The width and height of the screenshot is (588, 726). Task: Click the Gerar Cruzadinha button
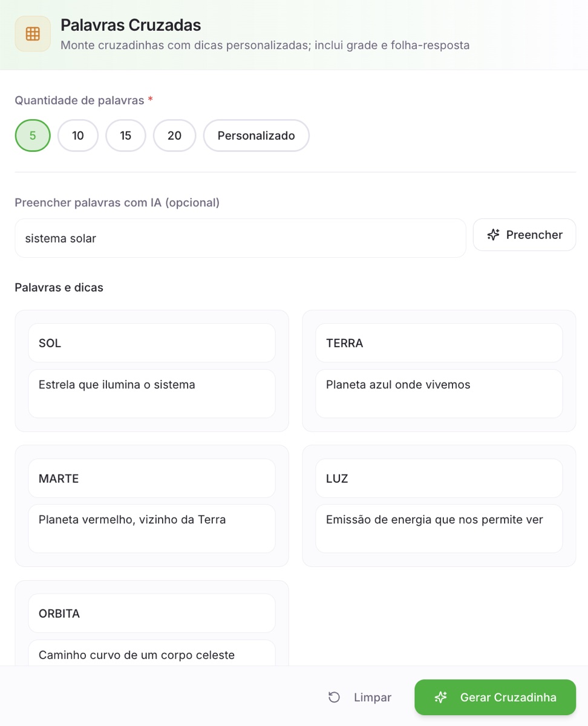(x=495, y=698)
